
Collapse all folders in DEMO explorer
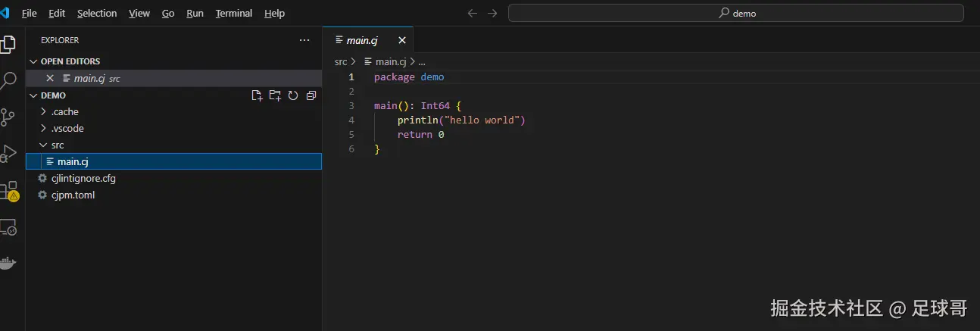[311, 95]
